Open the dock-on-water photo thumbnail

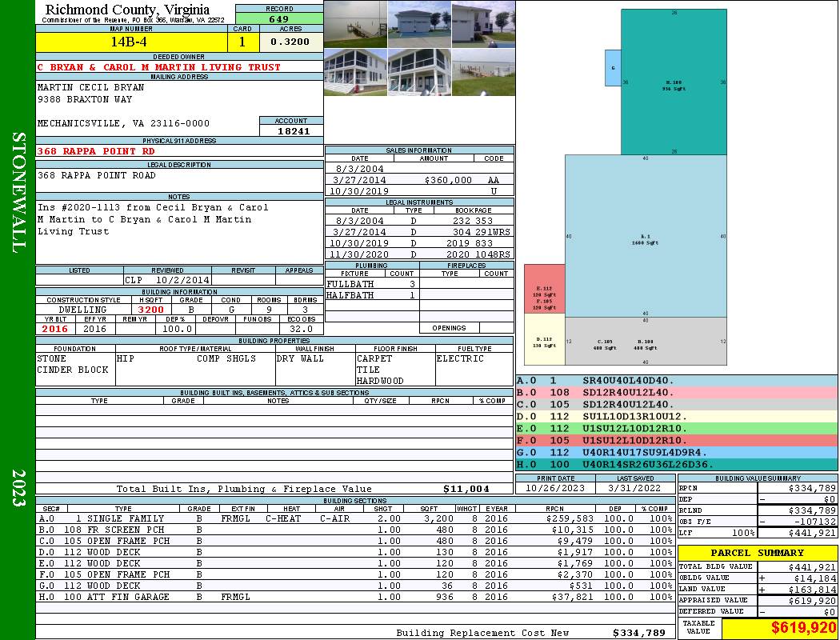[356, 24]
